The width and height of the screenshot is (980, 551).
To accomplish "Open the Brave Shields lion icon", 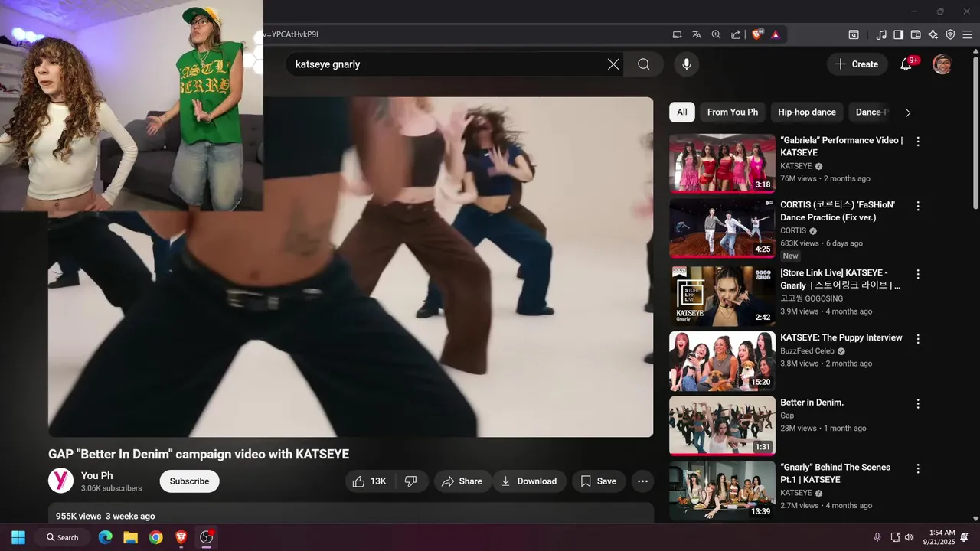I will click(757, 34).
